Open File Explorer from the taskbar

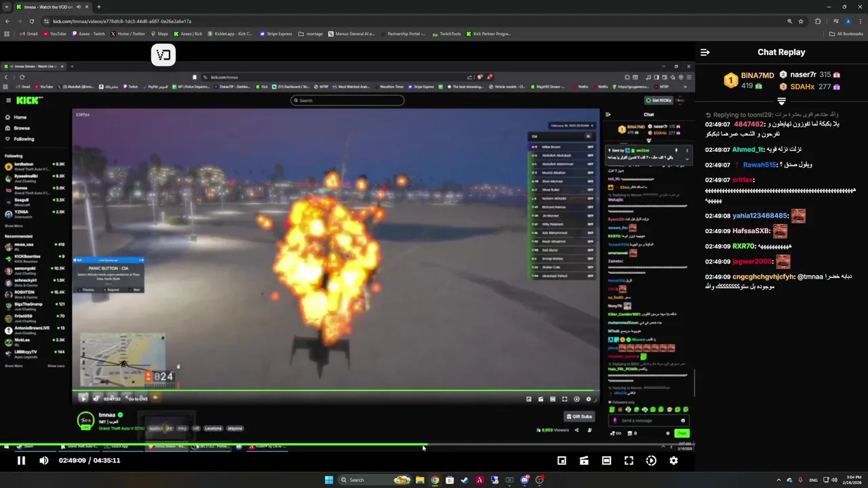[x=420, y=480]
